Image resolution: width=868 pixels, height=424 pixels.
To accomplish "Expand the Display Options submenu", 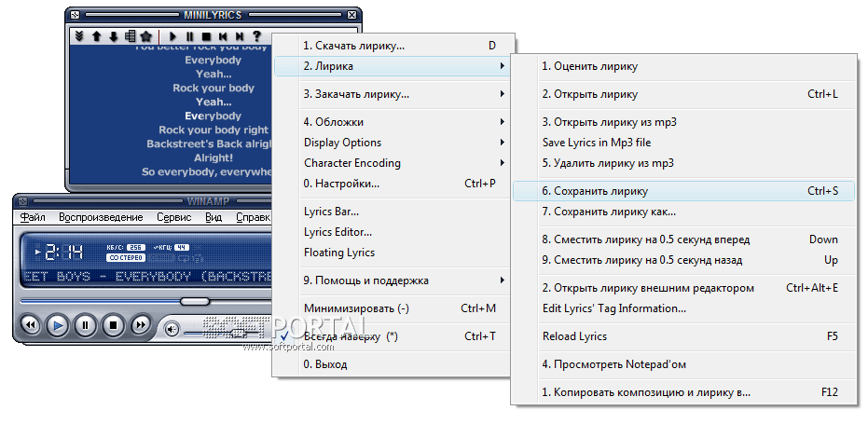I will pos(392,143).
